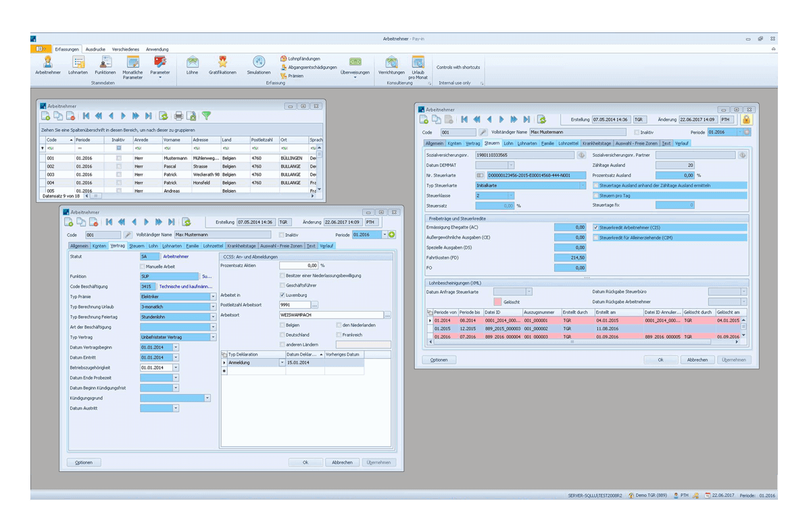Image resolution: width=811 pixels, height=532 pixels.
Task: Click Optionen button in contract window
Action: pos(84,462)
